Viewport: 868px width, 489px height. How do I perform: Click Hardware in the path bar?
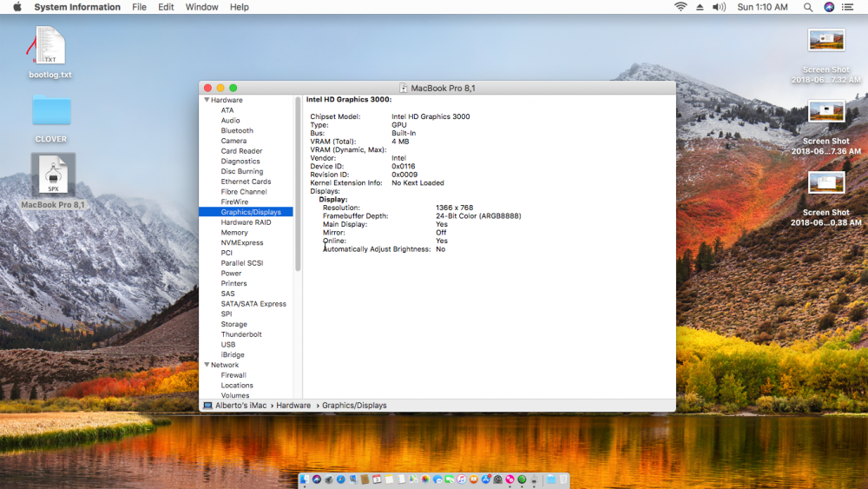293,406
